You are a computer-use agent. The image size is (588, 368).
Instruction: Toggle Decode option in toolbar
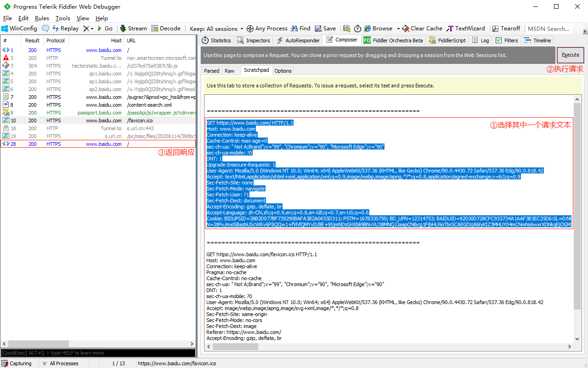[x=166, y=29]
